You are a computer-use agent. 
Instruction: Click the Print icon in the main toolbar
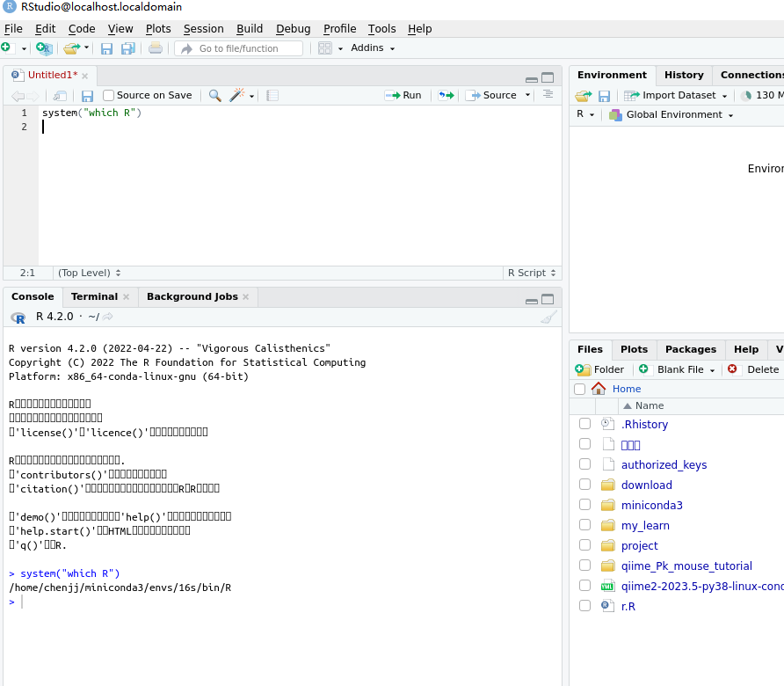pyautogui.click(x=154, y=49)
